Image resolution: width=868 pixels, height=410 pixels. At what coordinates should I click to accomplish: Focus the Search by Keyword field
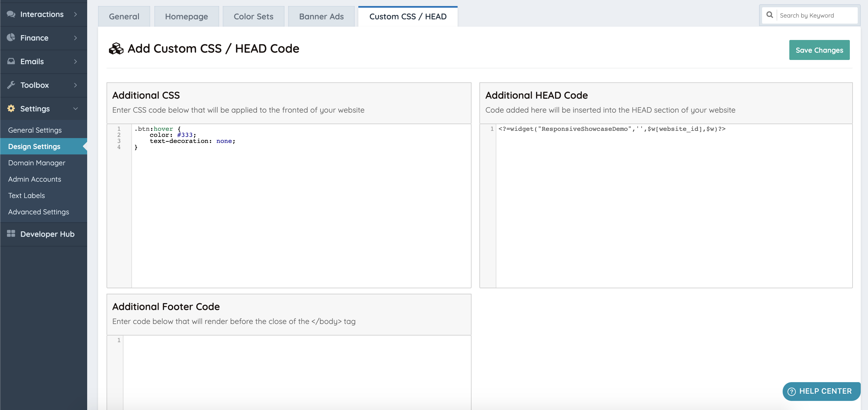coord(815,15)
